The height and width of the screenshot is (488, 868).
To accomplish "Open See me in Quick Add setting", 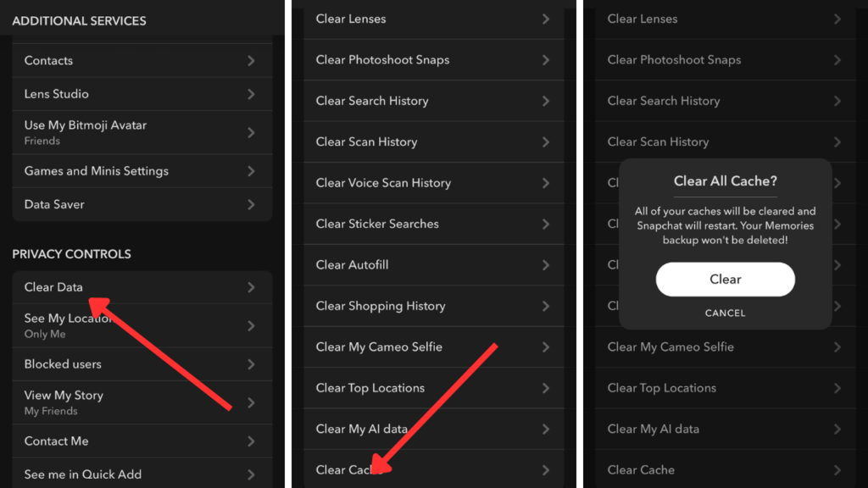I will [142, 474].
